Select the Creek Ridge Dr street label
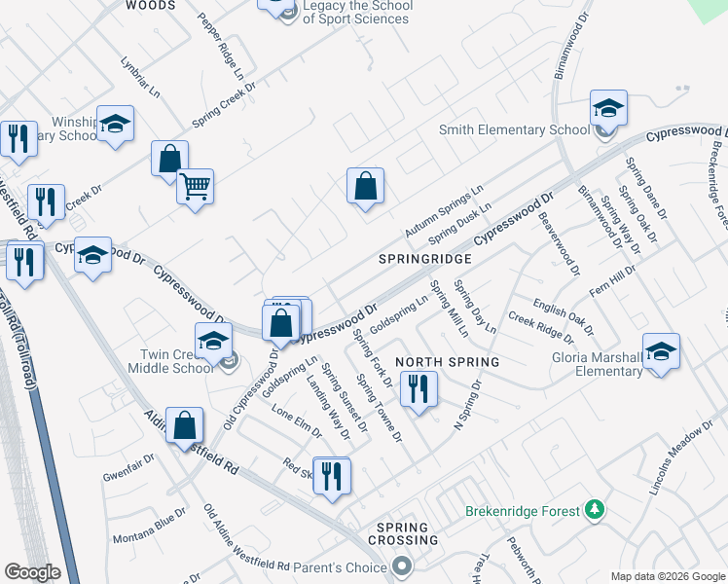 click(541, 328)
